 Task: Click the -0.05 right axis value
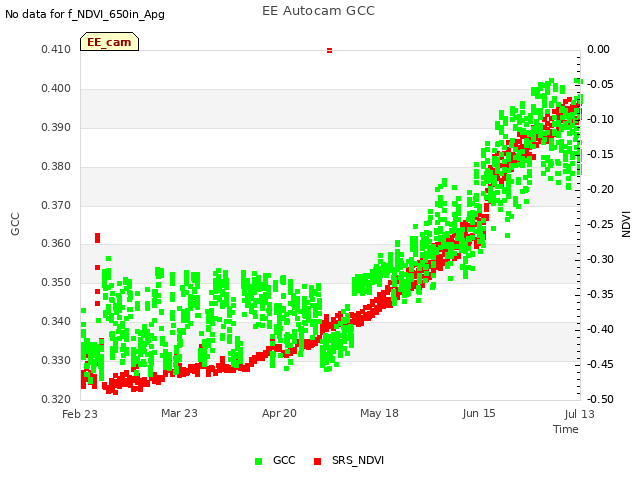(600, 84)
